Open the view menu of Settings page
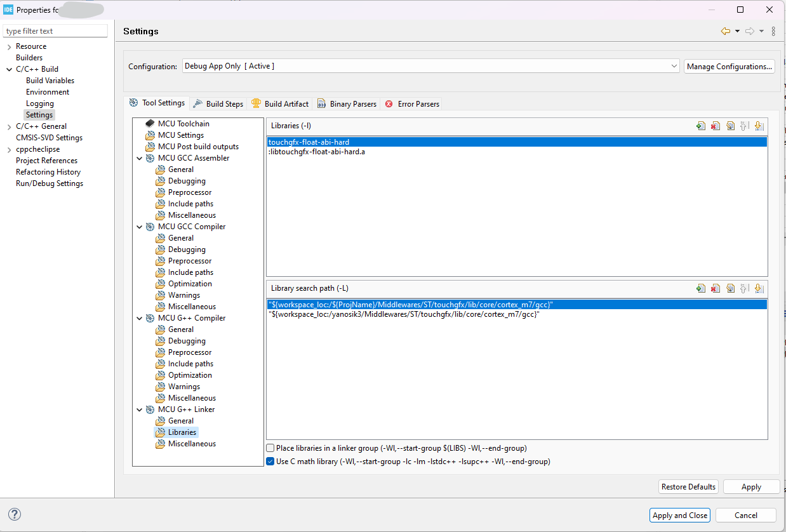 pos(773,31)
